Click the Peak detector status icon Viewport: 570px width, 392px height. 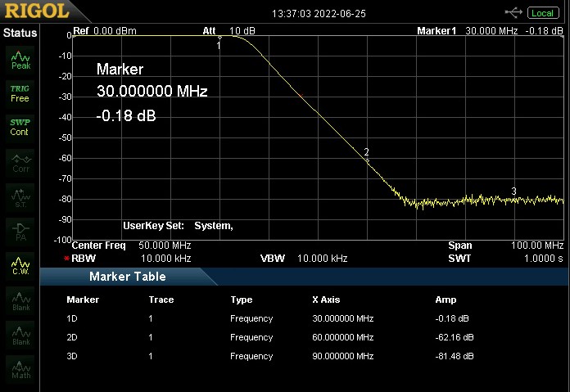(20, 59)
